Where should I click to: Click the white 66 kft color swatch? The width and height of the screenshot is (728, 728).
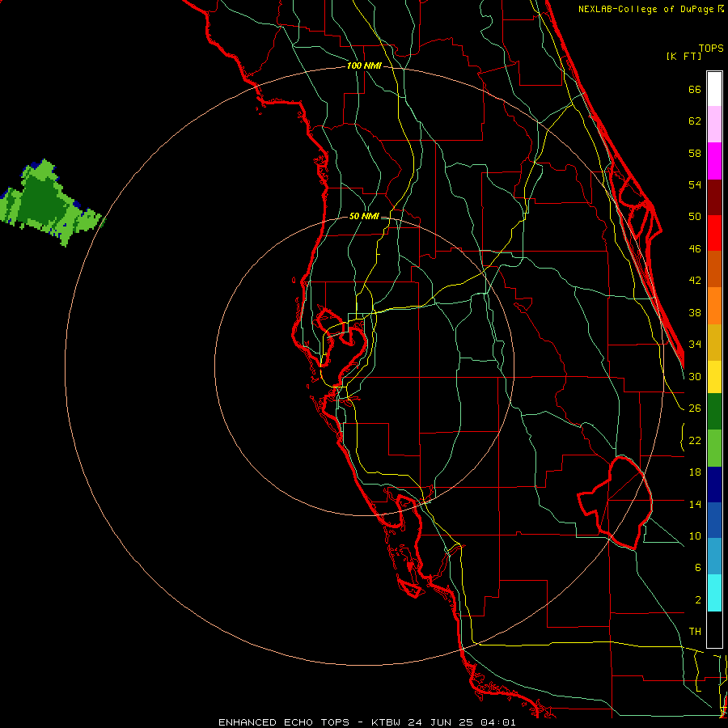[x=714, y=89]
